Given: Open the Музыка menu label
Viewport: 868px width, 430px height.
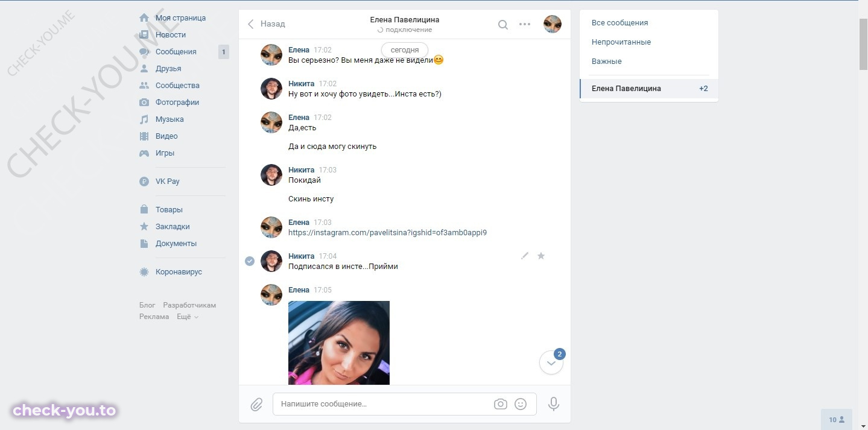Looking at the screenshot, I should pos(169,119).
